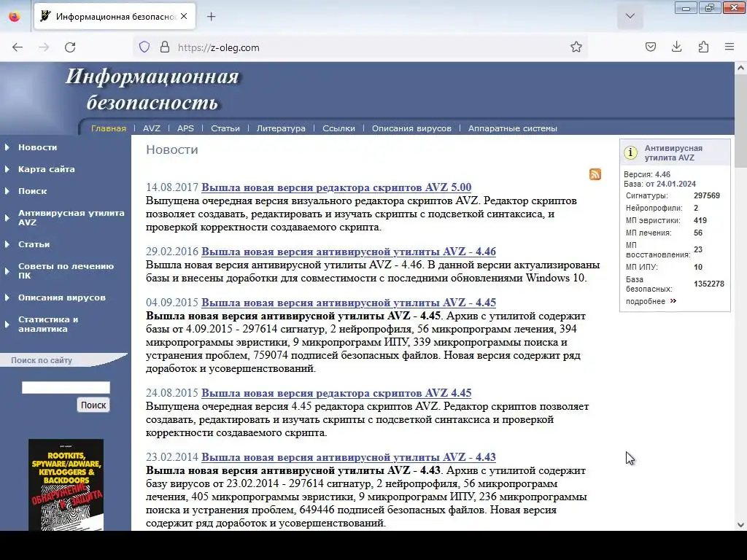747x560 pixels.
Task: Open the AVZ top menu item
Action: 152,128
